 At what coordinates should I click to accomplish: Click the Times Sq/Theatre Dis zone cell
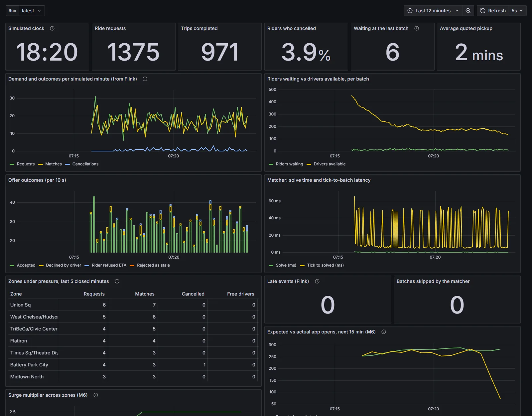click(34, 353)
